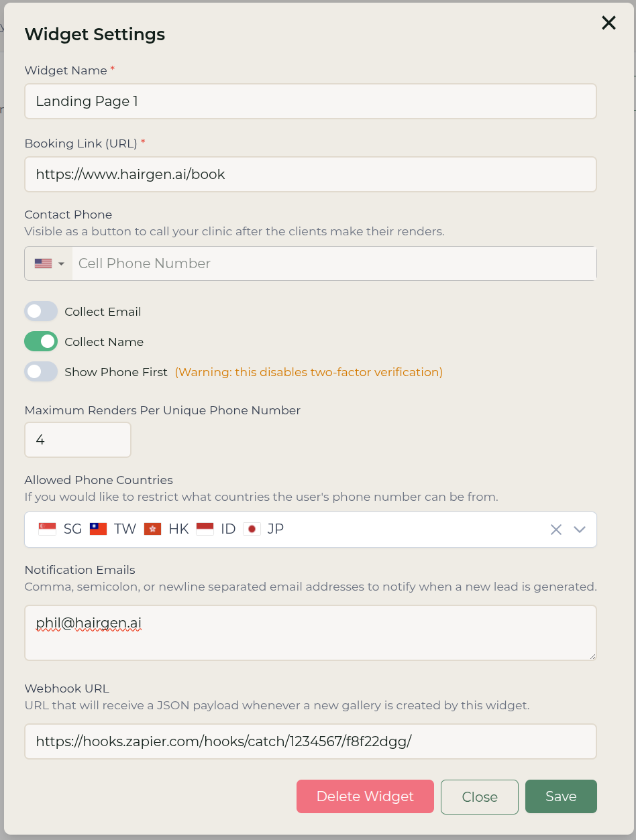Click the Booking Link URL field
This screenshot has width=636, height=840.
[311, 174]
